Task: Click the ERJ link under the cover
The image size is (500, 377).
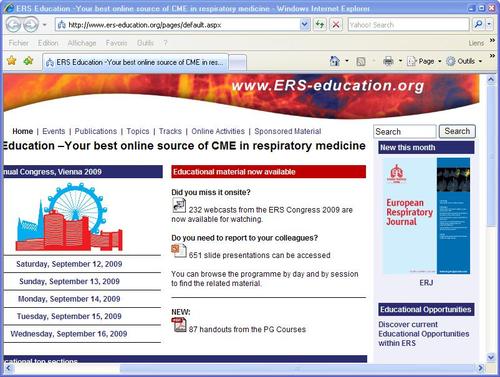Action: (426, 283)
